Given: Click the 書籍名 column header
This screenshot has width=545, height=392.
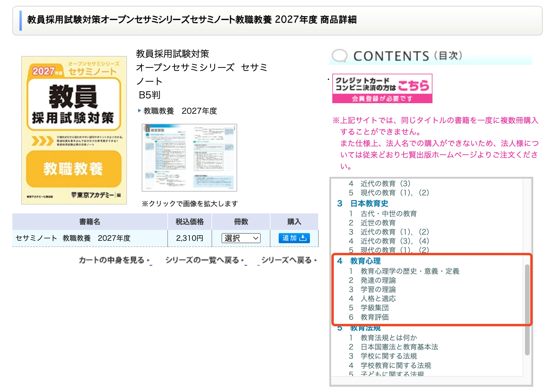Looking at the screenshot, I should coord(90,222).
